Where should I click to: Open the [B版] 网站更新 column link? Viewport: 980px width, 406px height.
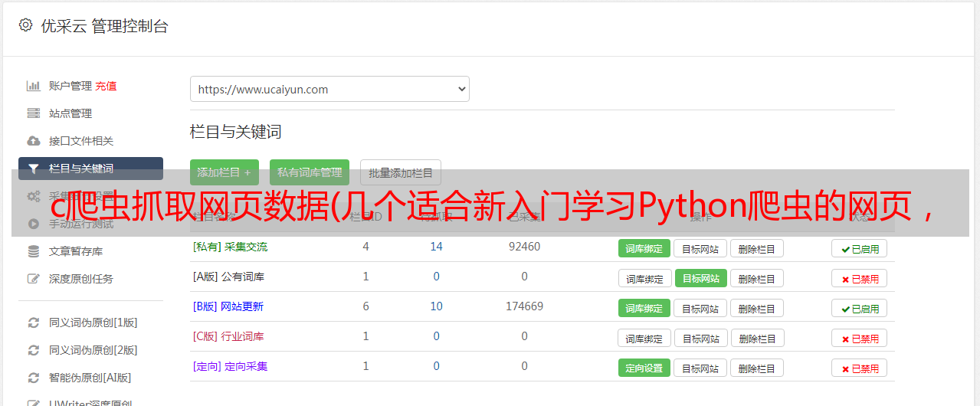228,306
